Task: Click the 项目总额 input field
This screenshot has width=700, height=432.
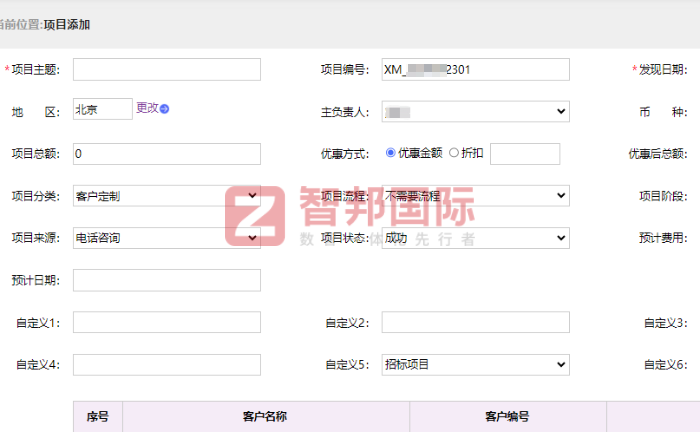Action: (x=166, y=153)
